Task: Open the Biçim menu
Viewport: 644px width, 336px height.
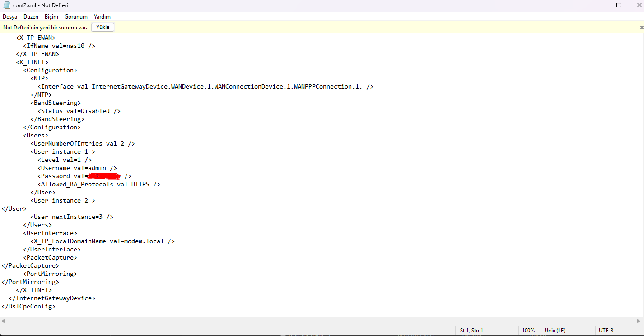Action: click(51, 17)
